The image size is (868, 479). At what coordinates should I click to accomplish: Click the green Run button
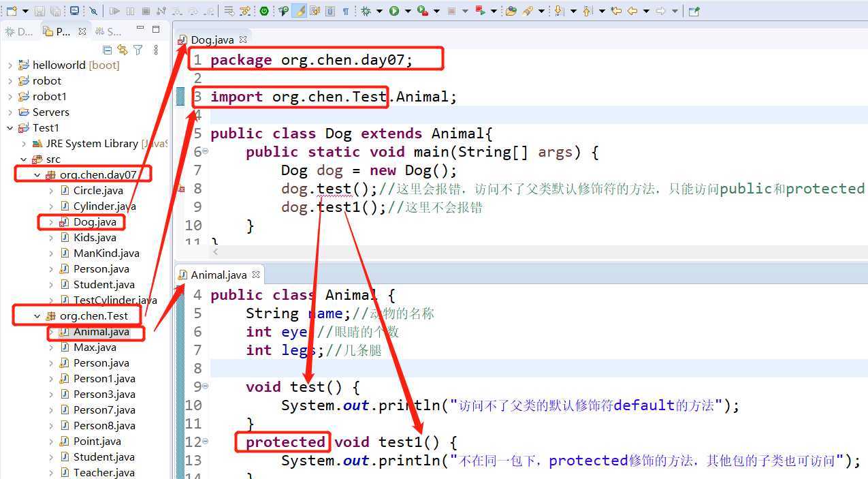(393, 11)
